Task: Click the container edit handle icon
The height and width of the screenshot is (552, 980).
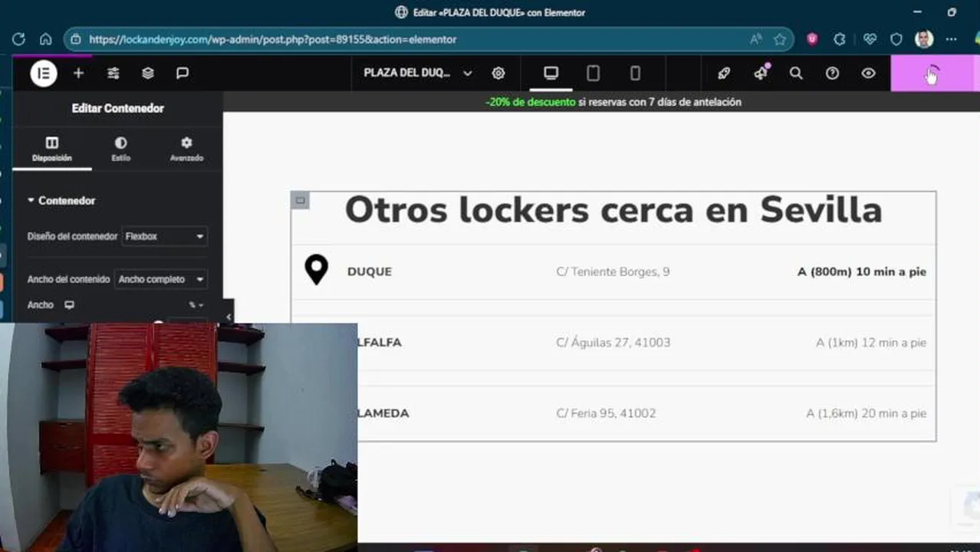Action: pyautogui.click(x=301, y=201)
